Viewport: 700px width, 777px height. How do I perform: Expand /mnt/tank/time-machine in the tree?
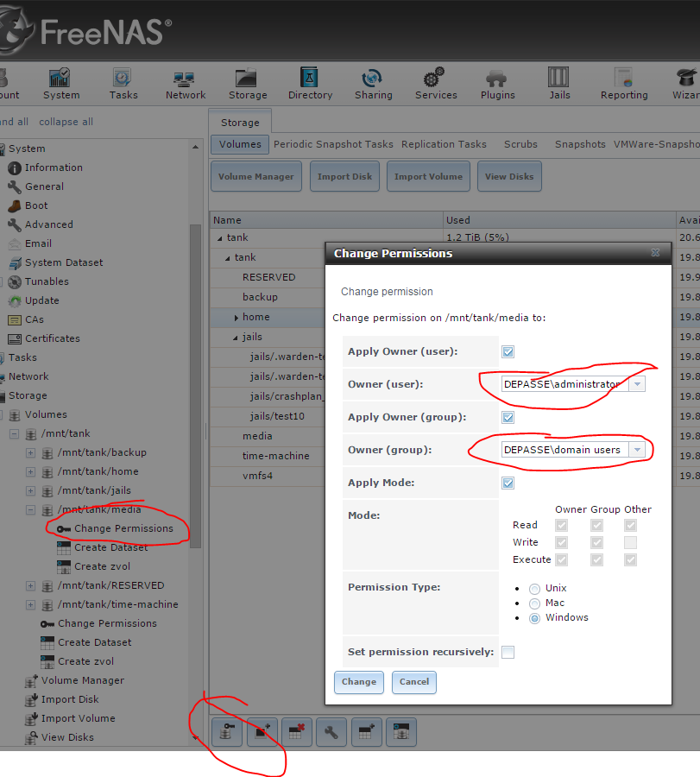coord(30,604)
